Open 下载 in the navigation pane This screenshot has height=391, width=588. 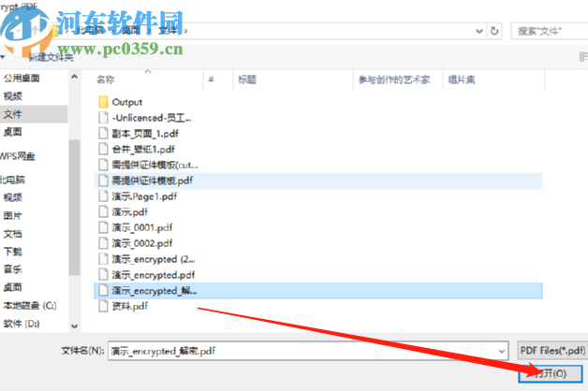pos(13,252)
